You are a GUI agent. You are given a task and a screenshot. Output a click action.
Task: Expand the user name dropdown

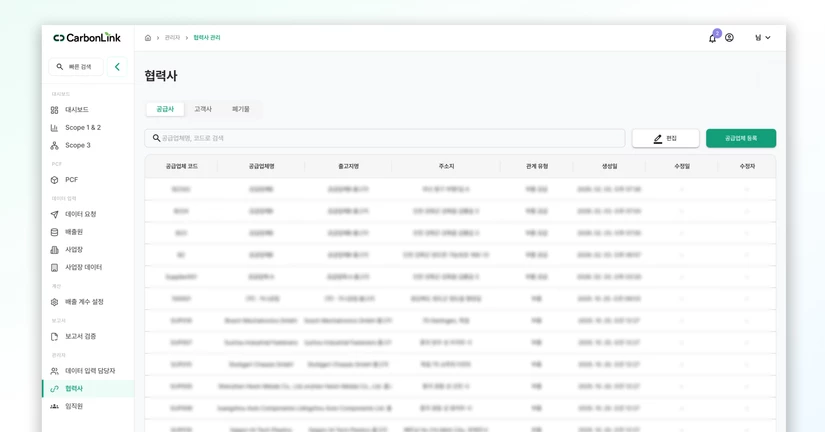point(762,38)
